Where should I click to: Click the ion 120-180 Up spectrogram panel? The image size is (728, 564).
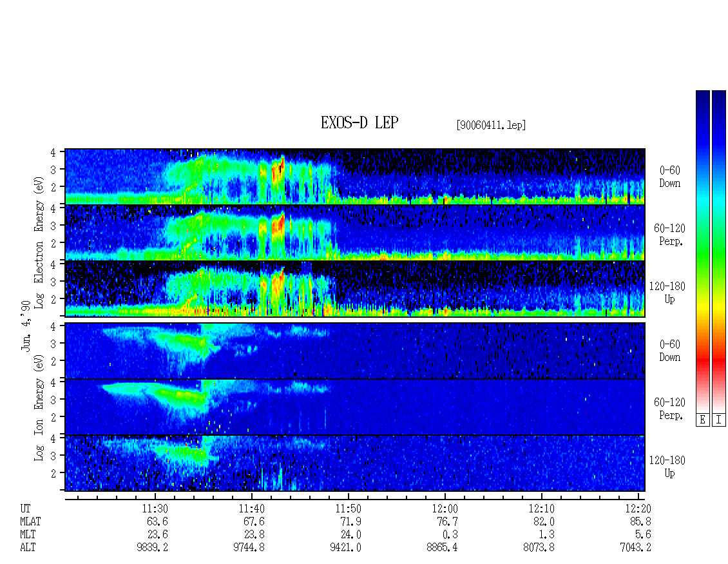(x=355, y=463)
